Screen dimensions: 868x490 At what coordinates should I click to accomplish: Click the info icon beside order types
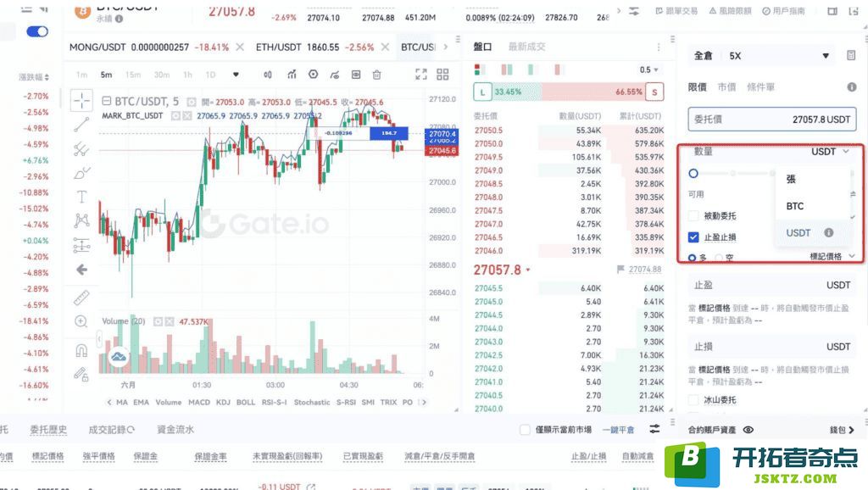(851, 87)
